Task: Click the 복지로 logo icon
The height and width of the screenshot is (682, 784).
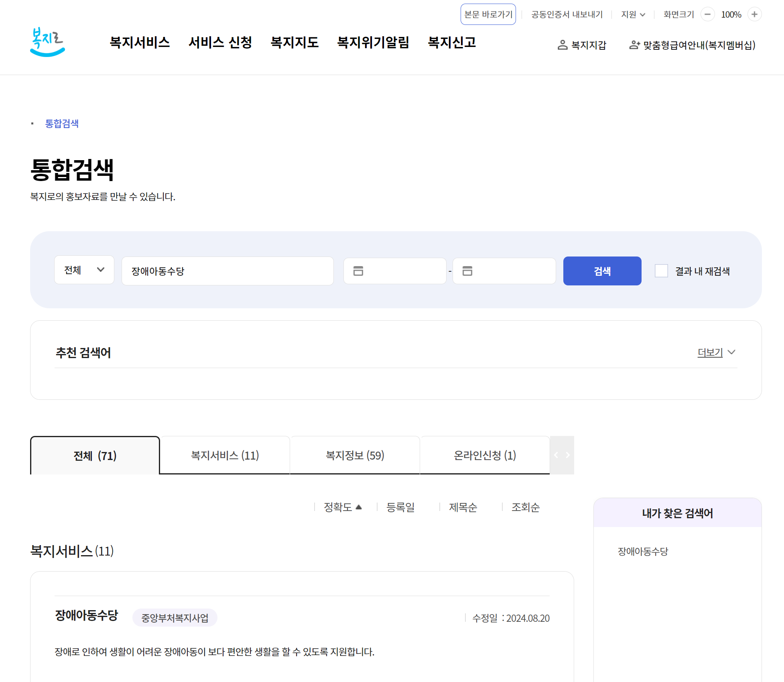Action: (x=47, y=42)
